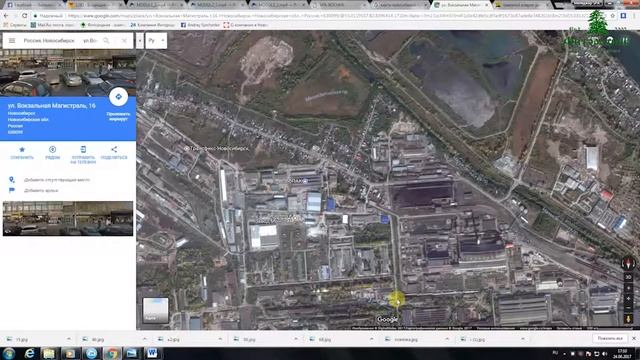Click the search magnifier icon in Maps

coord(106,40)
